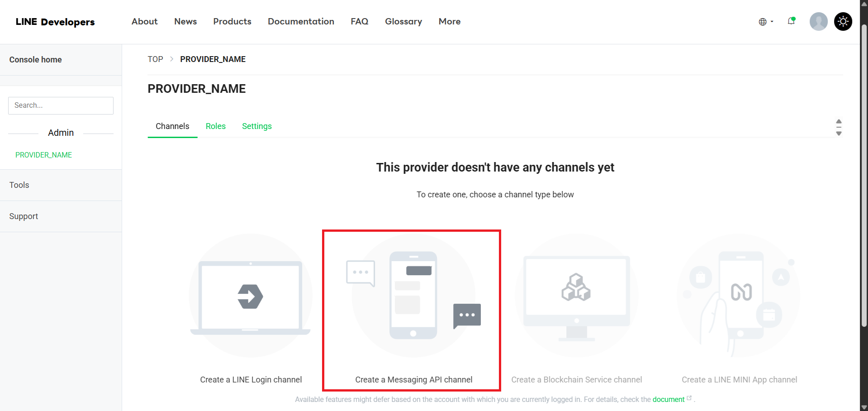Click external link icon beside document
Screen dimensions: 868x411
689,398
